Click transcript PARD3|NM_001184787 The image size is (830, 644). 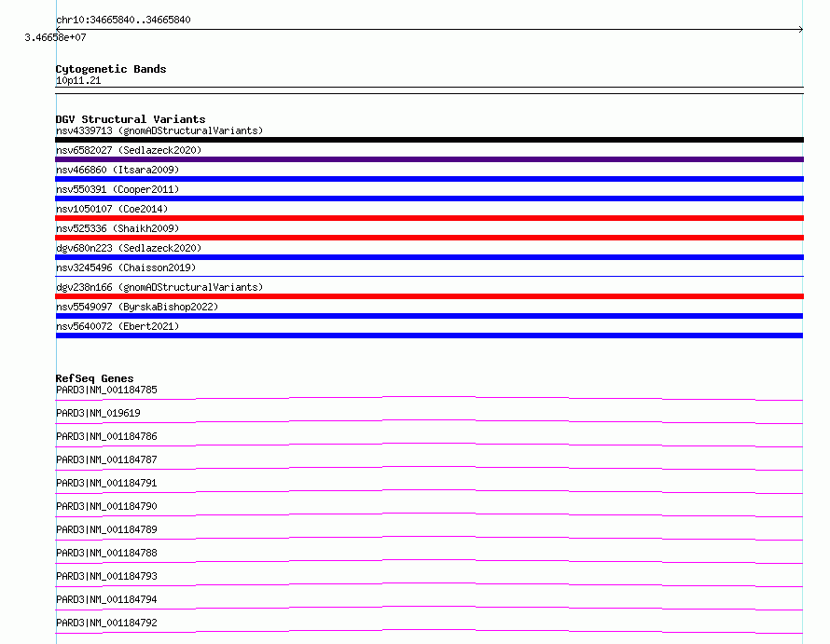(106, 459)
